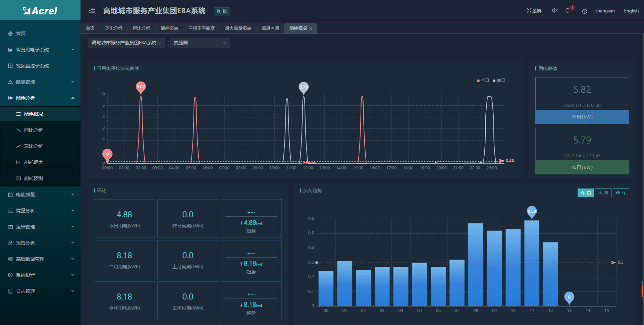Screen dimensions: 644x325
Task: Click the fullscreen icon in the header
Action: tap(529, 11)
